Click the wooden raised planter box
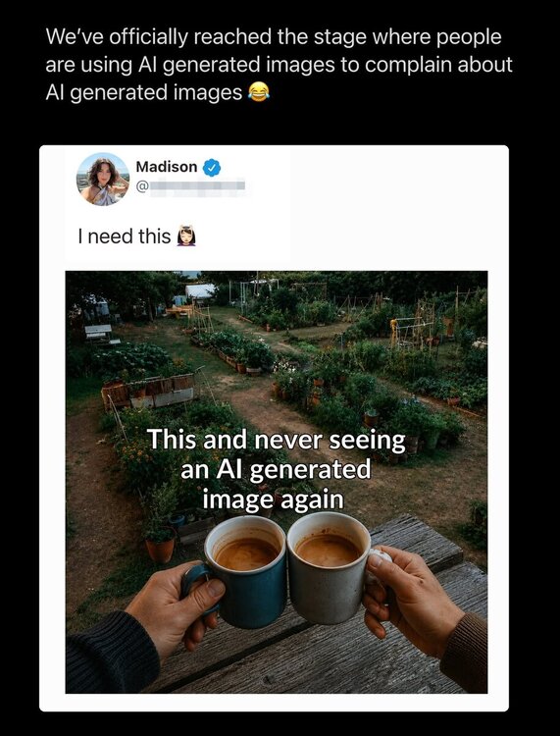The height and width of the screenshot is (736, 560). pyautogui.click(x=148, y=391)
